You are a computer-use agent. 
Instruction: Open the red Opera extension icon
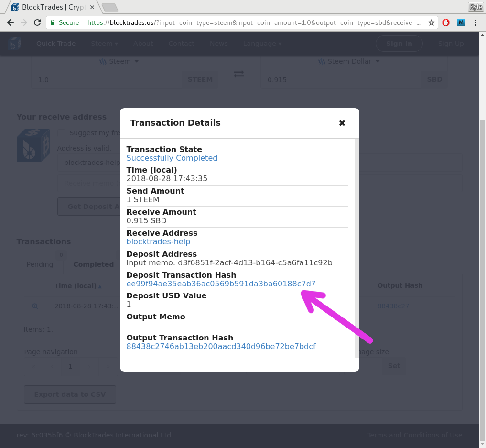(x=446, y=22)
